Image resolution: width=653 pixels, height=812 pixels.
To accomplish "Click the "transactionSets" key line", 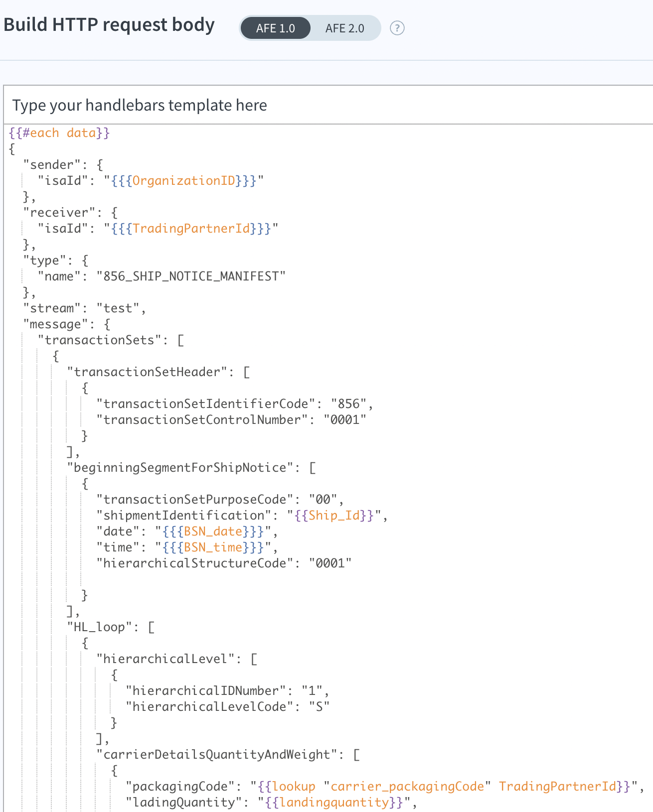I will coord(111,340).
